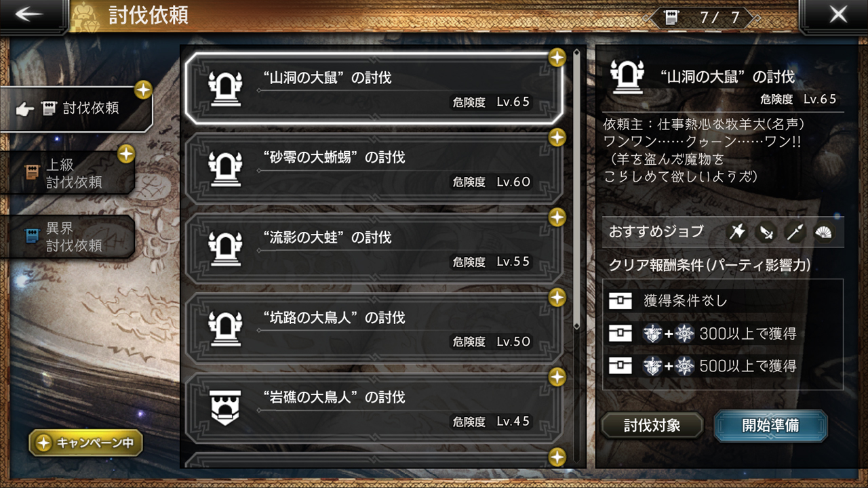The width and height of the screenshot is (868, 488).
Task: Click the 討伐対象 button
Action: tap(652, 426)
